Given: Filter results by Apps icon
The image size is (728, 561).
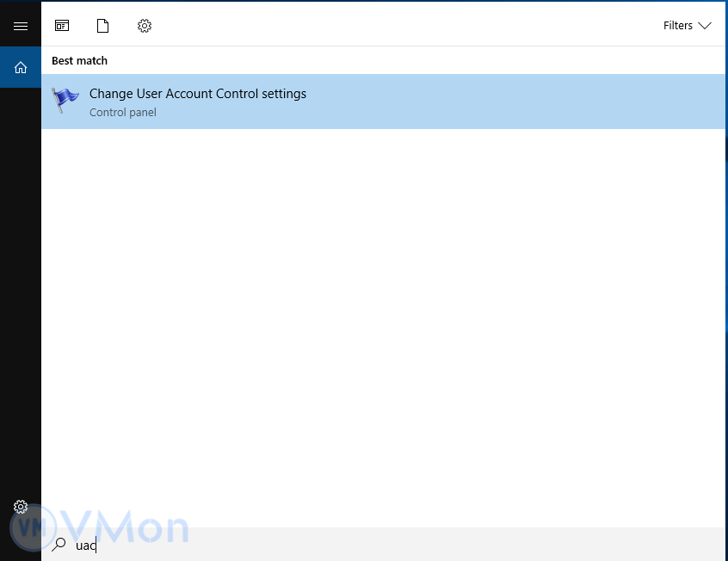Looking at the screenshot, I should [62, 26].
